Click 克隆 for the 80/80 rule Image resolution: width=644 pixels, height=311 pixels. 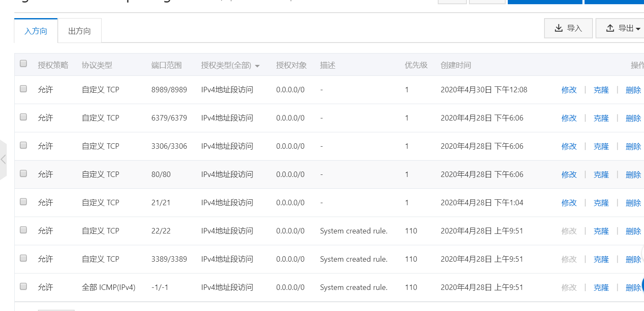601,174
